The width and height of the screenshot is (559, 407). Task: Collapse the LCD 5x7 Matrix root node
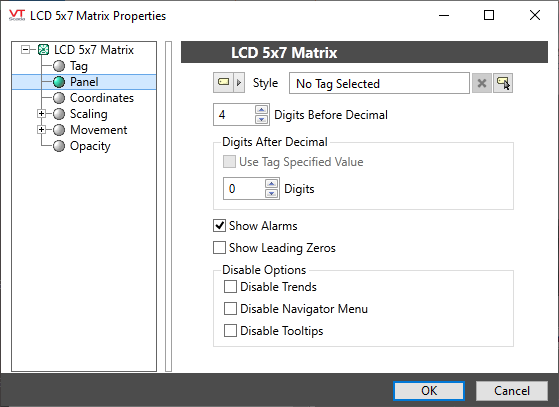tap(25, 50)
